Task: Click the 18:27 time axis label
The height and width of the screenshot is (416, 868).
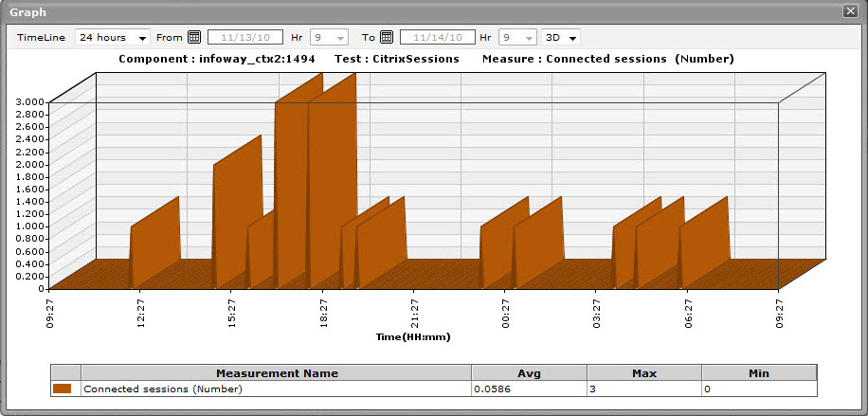Action: tap(323, 315)
